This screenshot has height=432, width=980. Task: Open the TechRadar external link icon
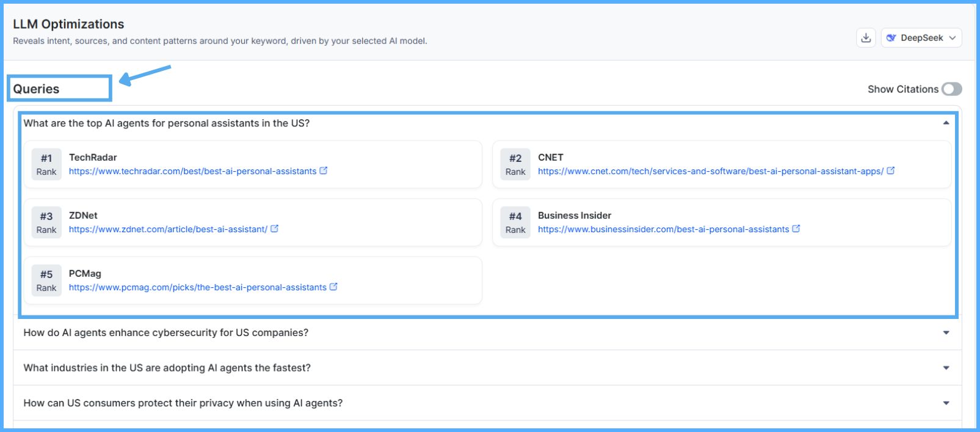pyautogui.click(x=324, y=170)
